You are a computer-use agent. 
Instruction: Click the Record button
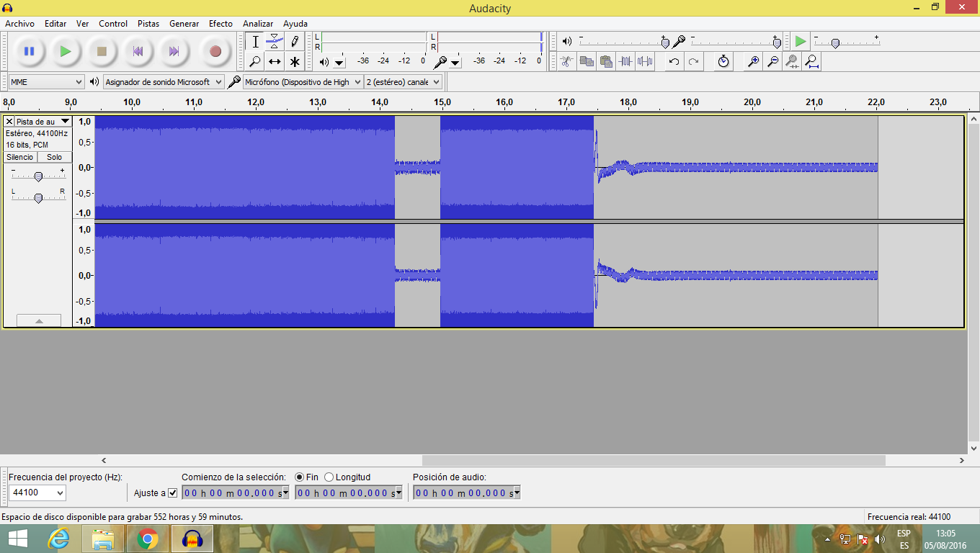[x=215, y=51]
